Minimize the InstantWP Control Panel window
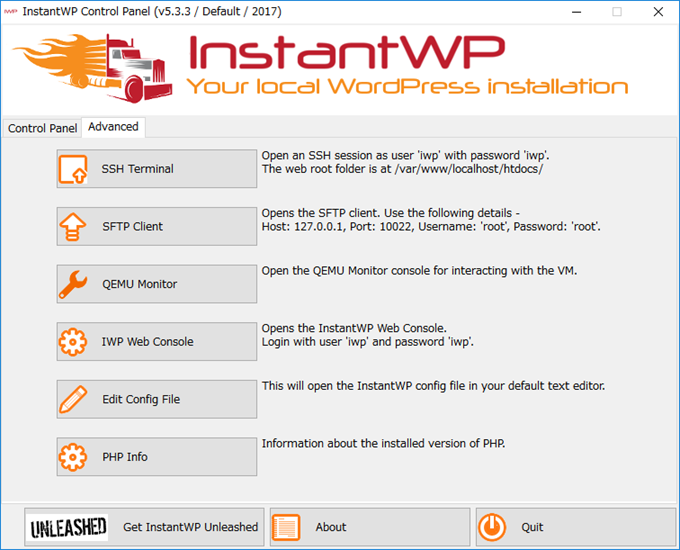 [576, 12]
